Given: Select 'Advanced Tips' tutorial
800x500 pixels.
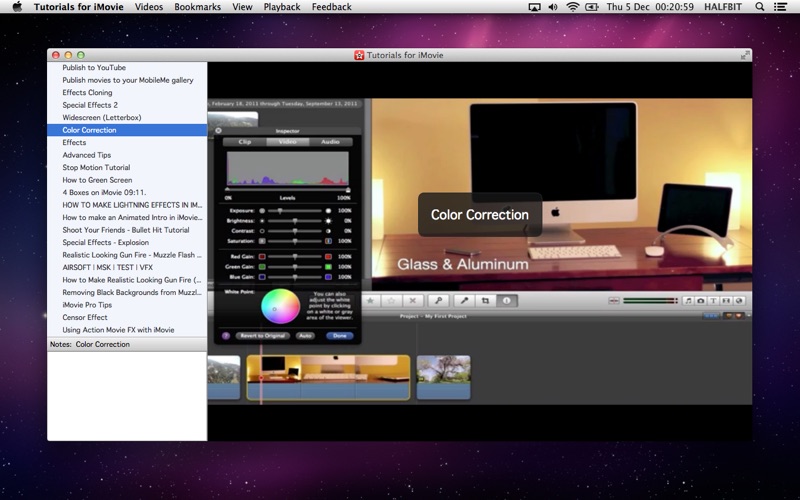Looking at the screenshot, I should tap(86, 155).
